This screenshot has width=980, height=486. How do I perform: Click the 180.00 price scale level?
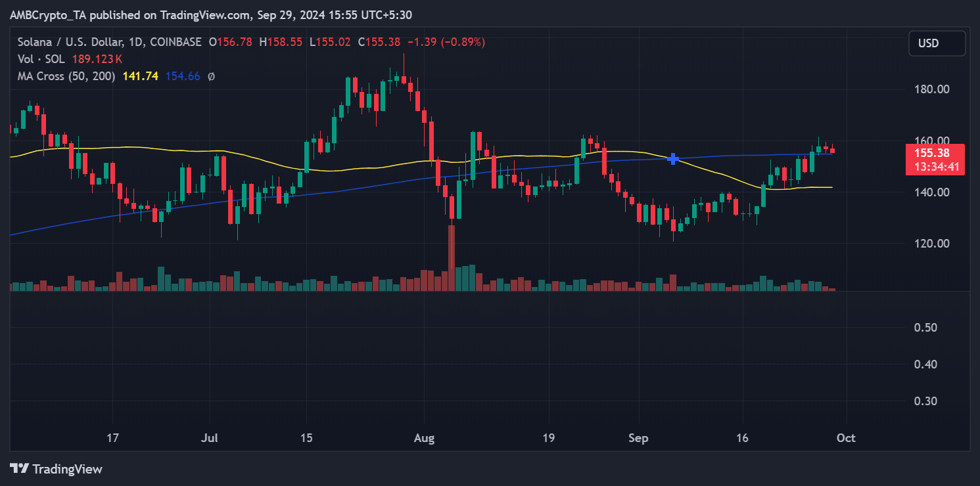931,89
